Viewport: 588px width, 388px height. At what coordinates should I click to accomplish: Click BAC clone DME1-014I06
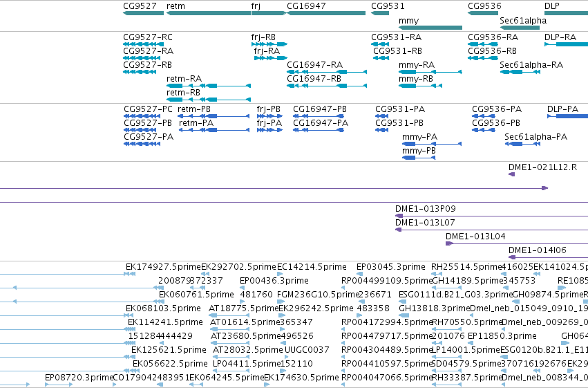pyautogui.click(x=538, y=250)
